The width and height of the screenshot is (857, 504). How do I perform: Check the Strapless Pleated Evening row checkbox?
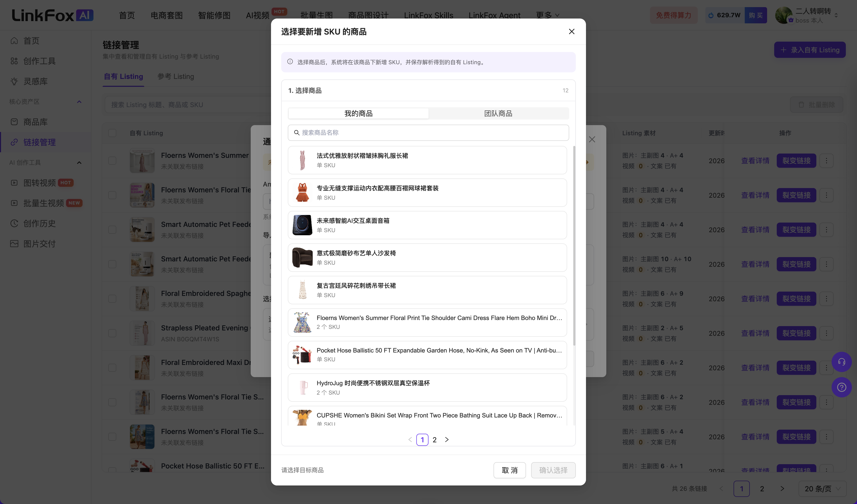click(x=112, y=333)
